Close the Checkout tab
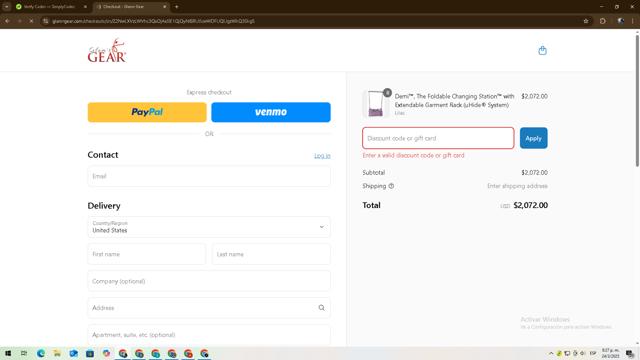640x360 pixels. (164, 7)
